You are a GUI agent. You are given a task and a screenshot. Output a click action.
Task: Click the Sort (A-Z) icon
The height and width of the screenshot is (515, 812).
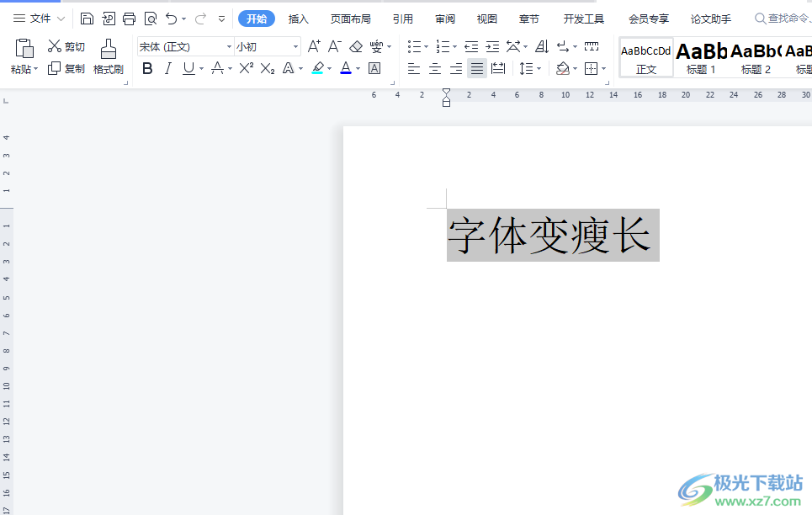click(x=542, y=46)
